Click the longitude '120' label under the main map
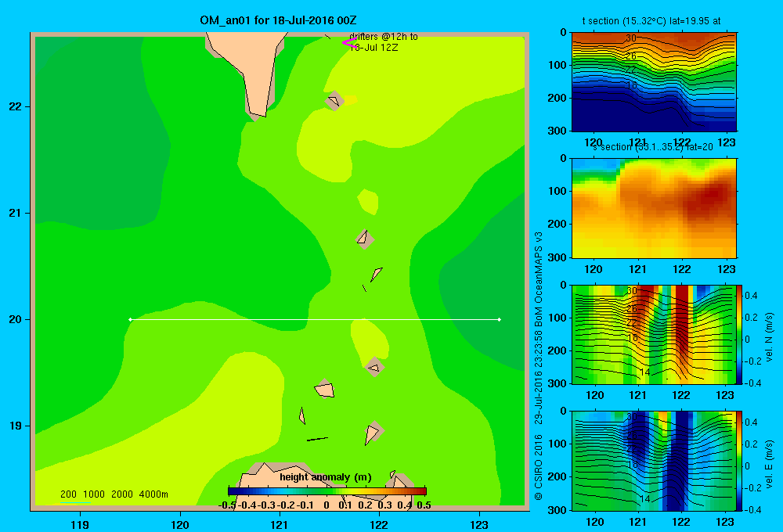783x532 pixels. coord(180,524)
